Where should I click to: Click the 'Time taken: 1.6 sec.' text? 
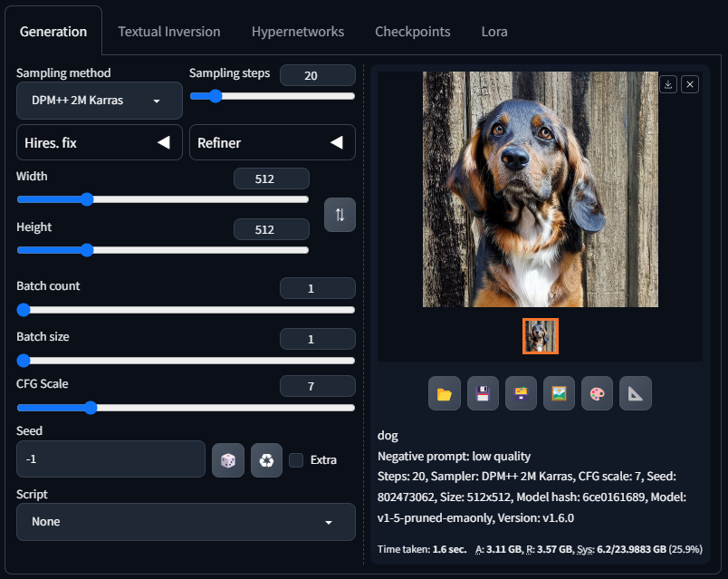pyautogui.click(x=422, y=549)
